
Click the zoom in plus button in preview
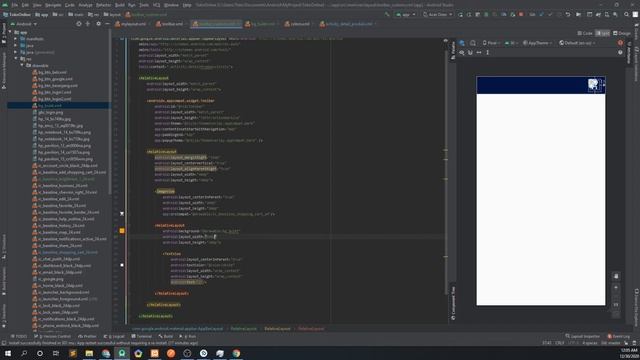click(x=616, y=288)
